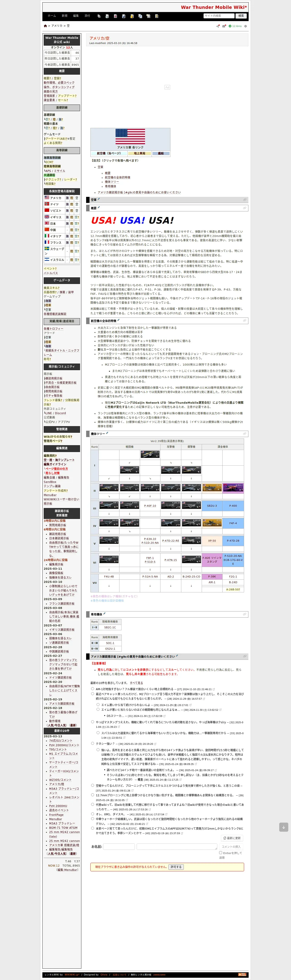Screen dimensions: 291x980
Task: Open the settings gear icon beside 12.6ms
Action: [245, 26]
